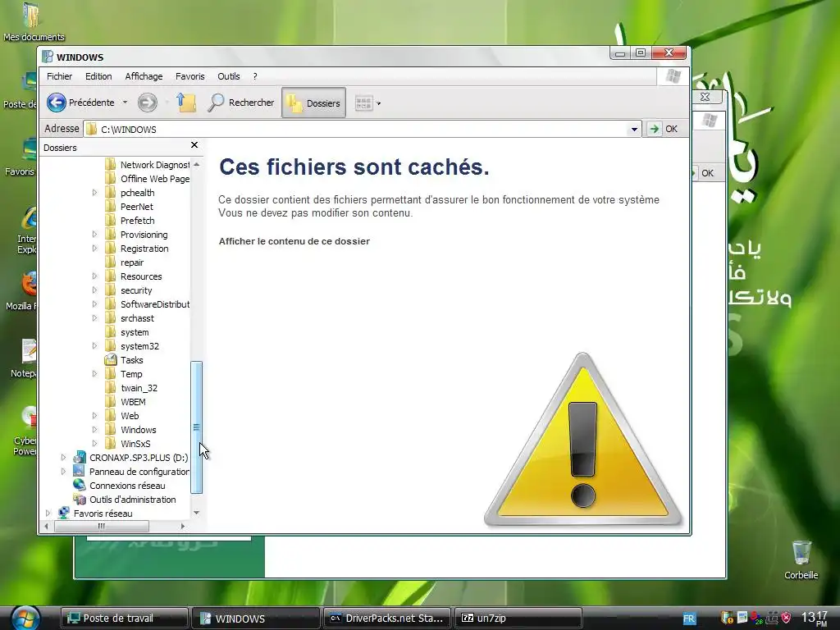The width and height of the screenshot is (840, 630).
Task: Click Afficher le contenu de ce dossier
Action: (x=294, y=241)
